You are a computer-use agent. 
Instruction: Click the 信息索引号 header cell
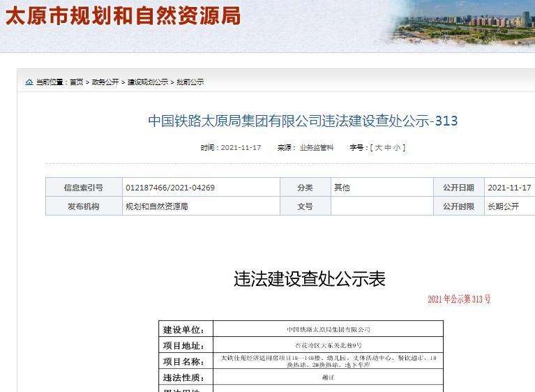pyautogui.click(x=84, y=188)
